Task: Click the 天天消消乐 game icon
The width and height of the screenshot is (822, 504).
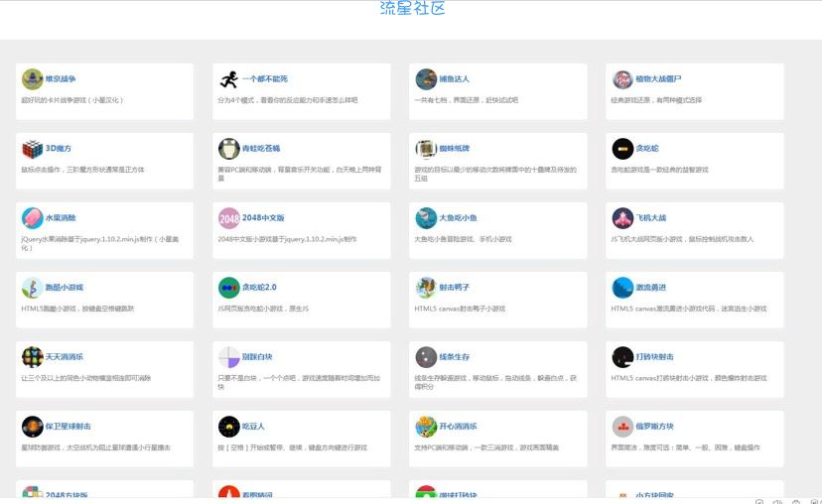Action: (x=32, y=357)
